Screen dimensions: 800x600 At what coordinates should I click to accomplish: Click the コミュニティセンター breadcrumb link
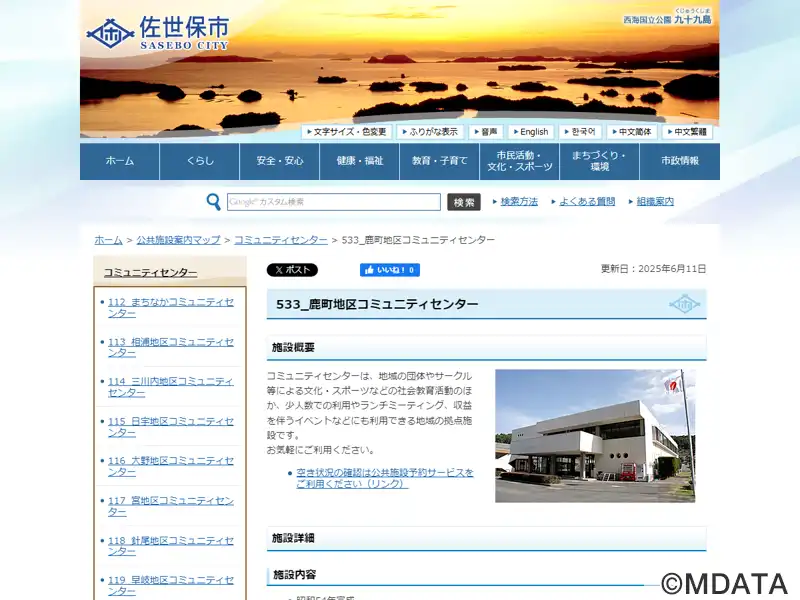point(281,240)
